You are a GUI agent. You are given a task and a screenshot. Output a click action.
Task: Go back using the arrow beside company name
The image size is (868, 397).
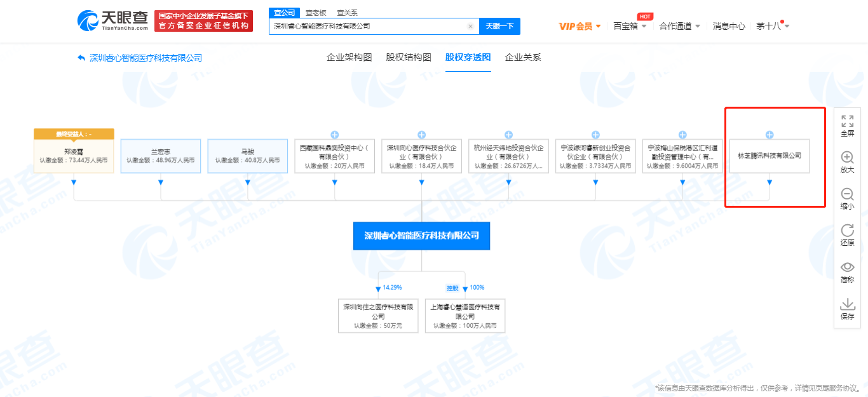(81, 58)
